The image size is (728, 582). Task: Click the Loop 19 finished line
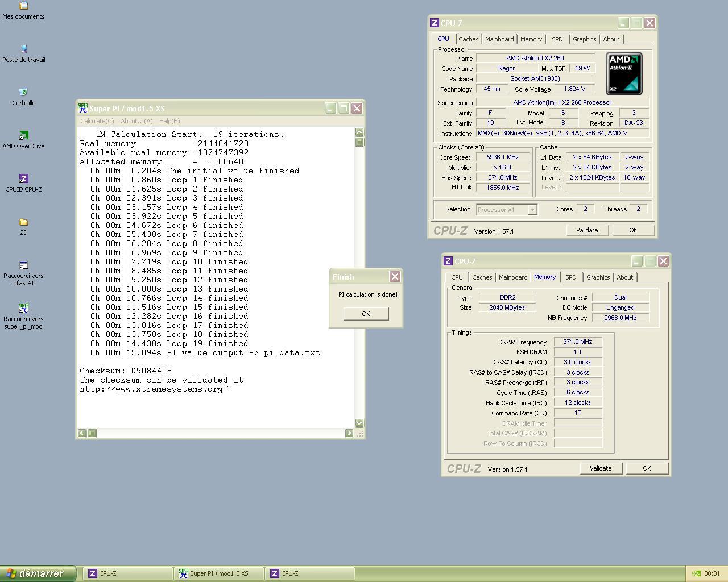[169, 343]
